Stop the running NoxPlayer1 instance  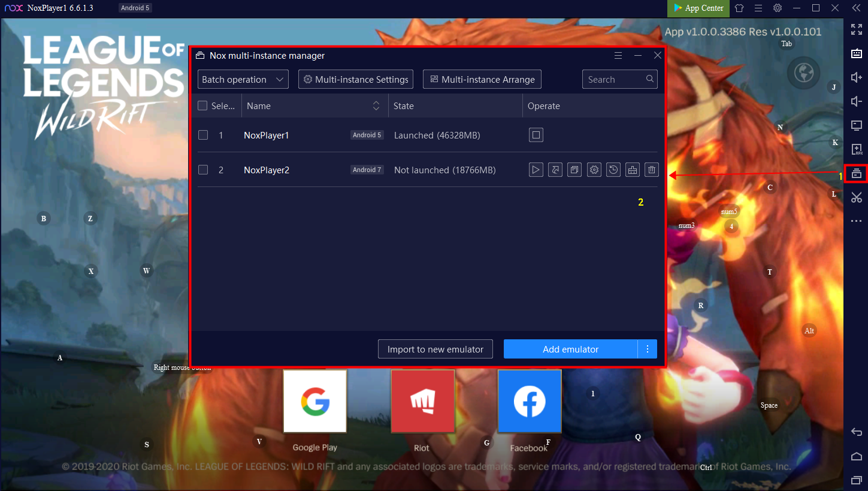tap(536, 135)
